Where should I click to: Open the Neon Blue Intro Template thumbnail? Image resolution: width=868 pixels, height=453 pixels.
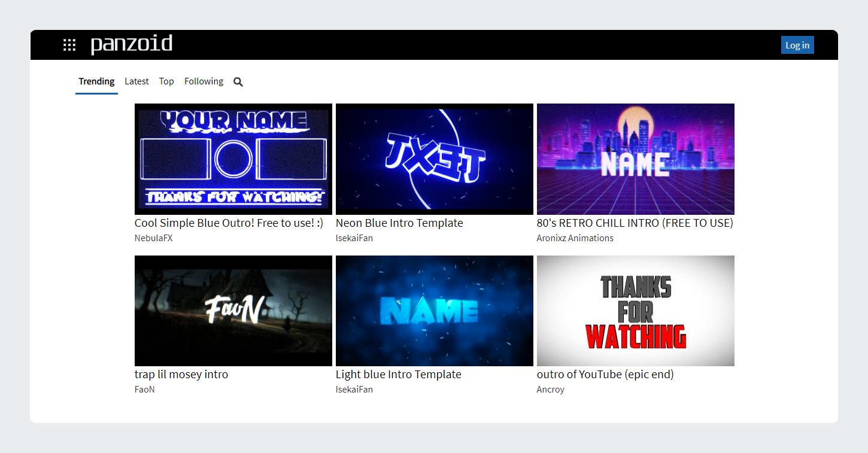[435, 159]
